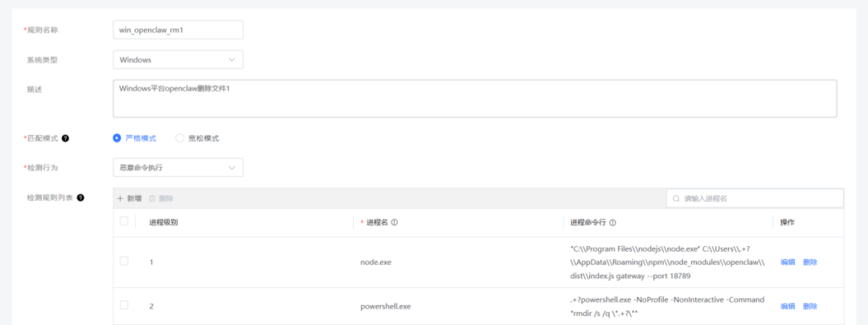Click the 描述 text area
Viewport: 868px width, 325px height.
tap(474, 98)
